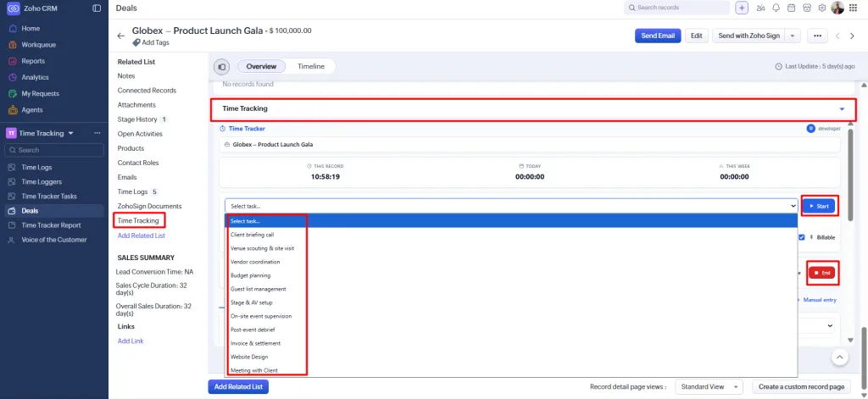Click the Send with Zoho Sign button

[749, 36]
